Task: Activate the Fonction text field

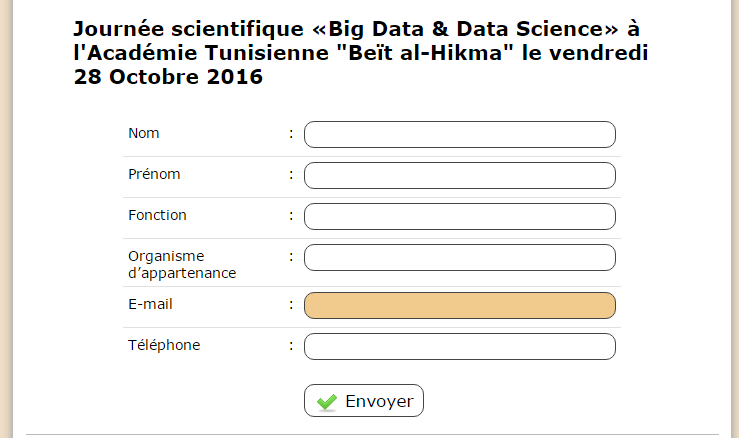Action: 460,216
